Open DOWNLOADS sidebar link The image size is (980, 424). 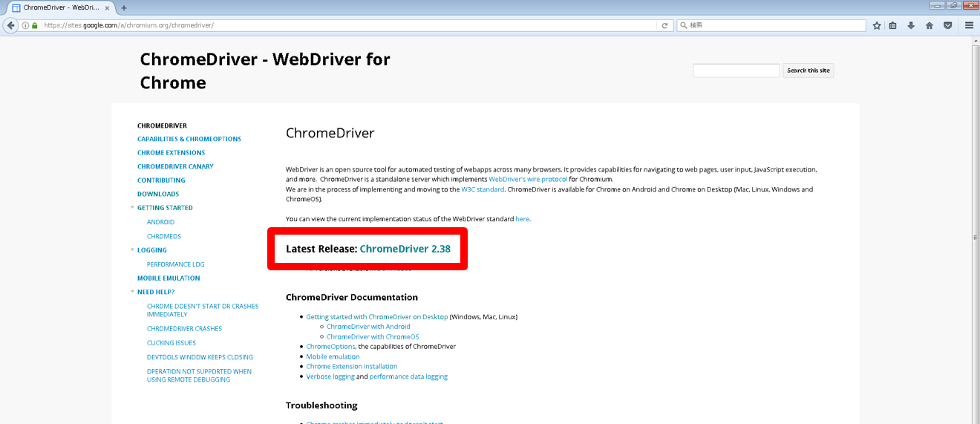158,194
